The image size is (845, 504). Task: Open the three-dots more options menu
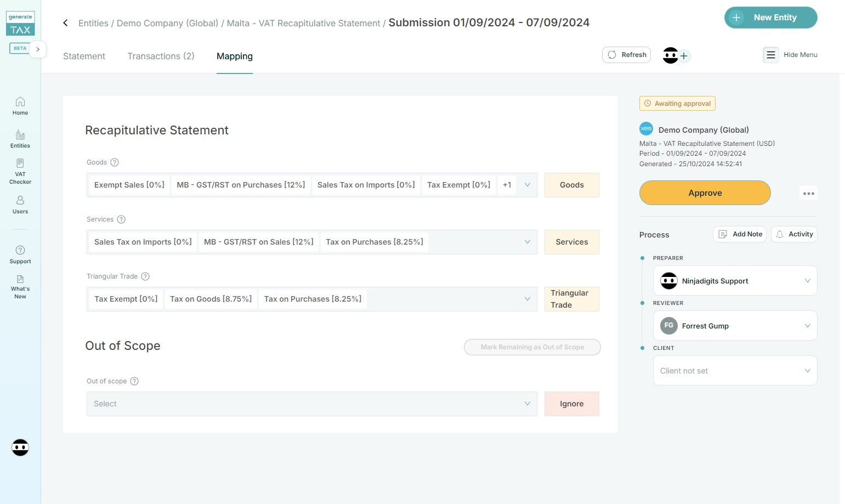point(808,193)
